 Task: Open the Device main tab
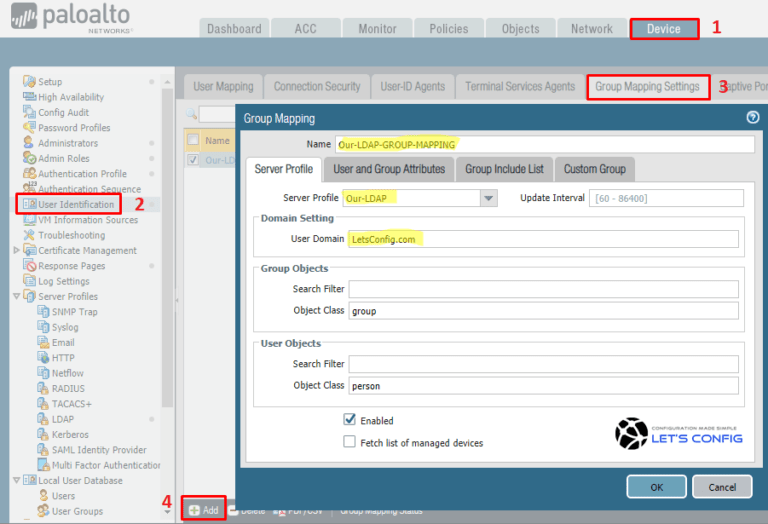point(664,29)
